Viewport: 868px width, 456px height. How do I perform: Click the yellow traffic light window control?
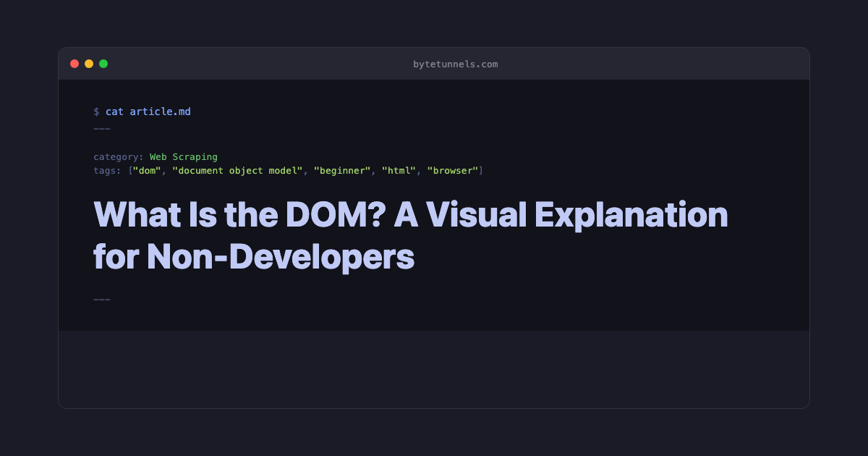coord(89,63)
